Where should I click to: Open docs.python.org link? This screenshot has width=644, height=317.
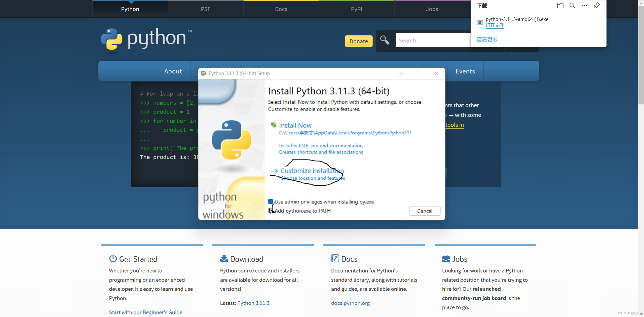(x=350, y=303)
